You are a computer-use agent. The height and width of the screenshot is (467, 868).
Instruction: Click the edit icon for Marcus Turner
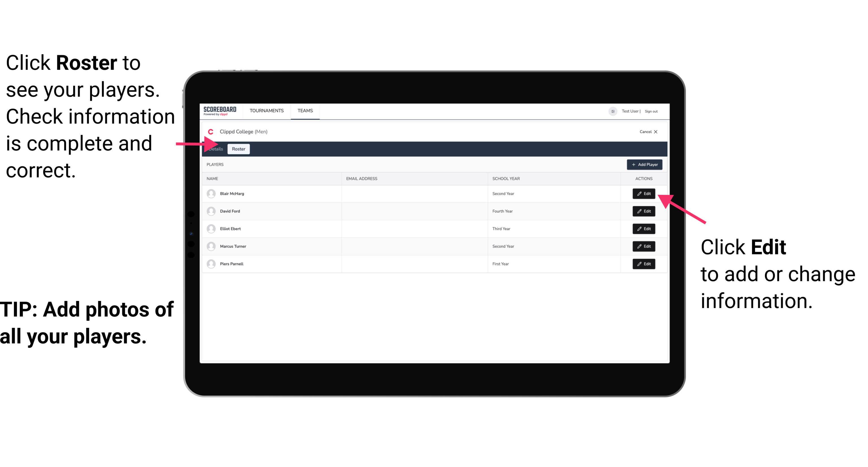643,246
